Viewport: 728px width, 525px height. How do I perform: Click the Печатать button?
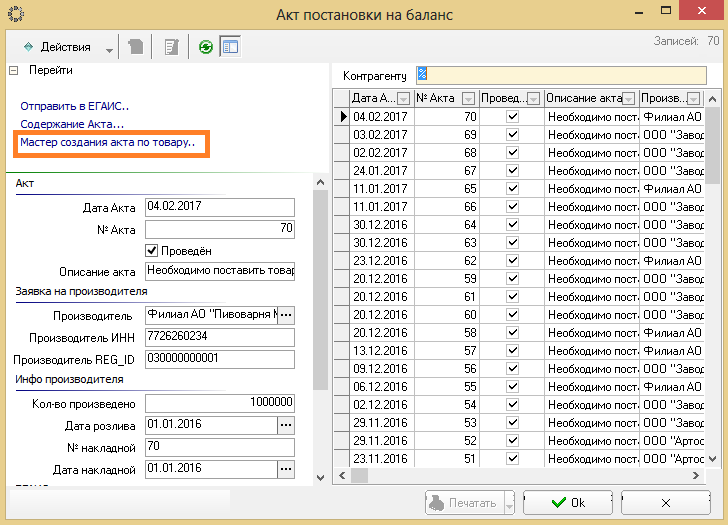click(464, 503)
